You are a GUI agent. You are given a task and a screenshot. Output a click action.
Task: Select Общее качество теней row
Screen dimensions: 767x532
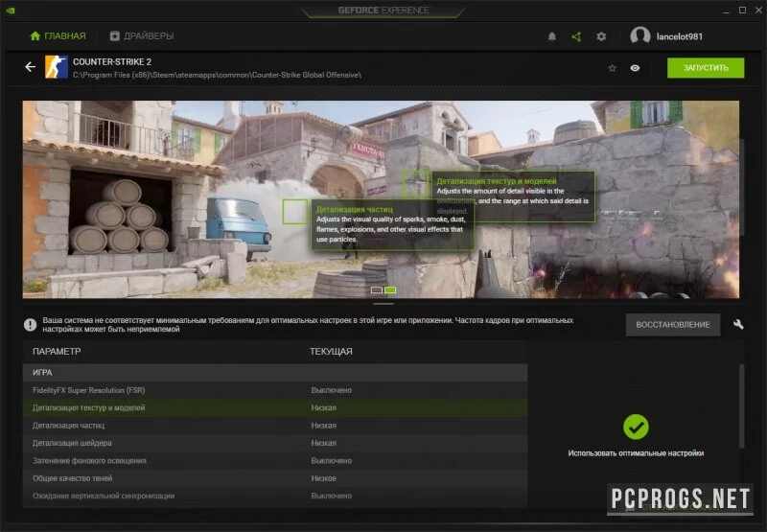(275, 478)
